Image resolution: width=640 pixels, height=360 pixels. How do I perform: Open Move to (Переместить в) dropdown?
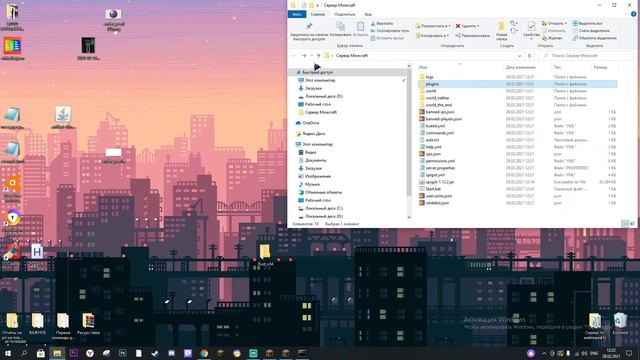[x=433, y=26]
